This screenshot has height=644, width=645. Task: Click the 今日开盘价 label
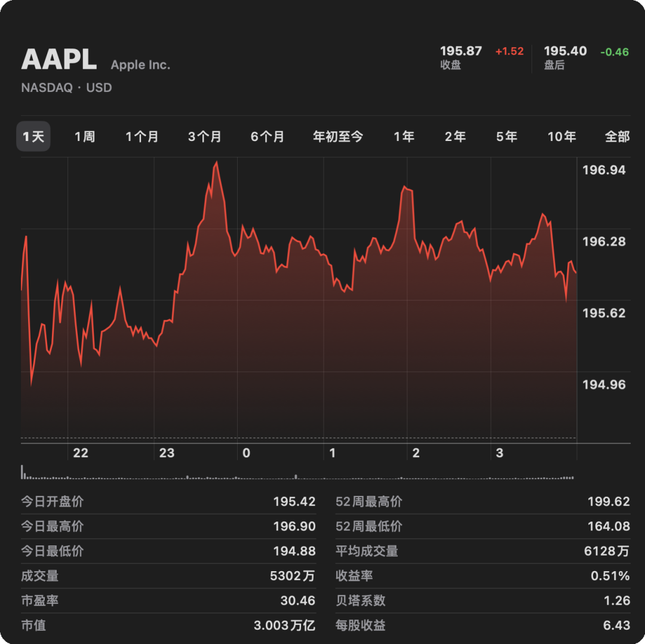52,502
